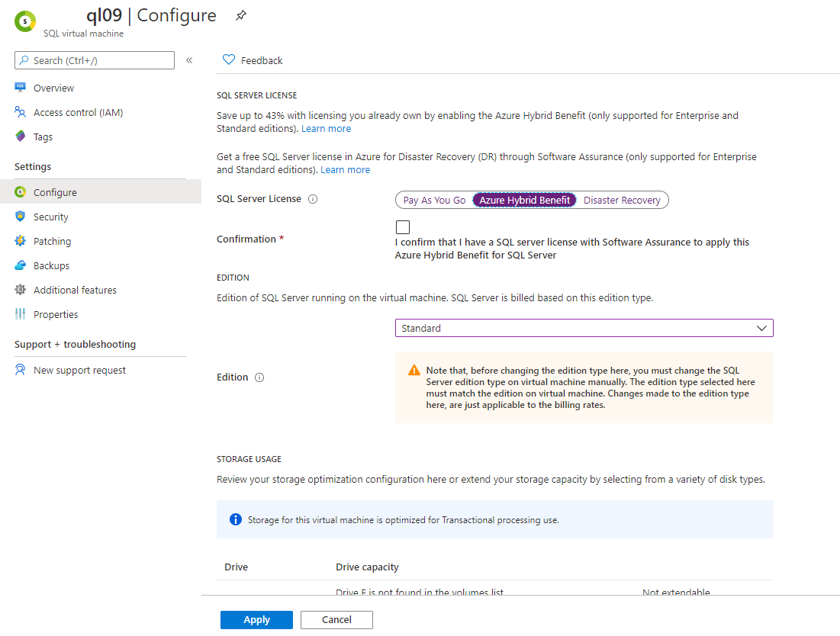Click the orange edition warning triangle icon
The height and width of the screenshot is (636, 840).
tap(414, 371)
